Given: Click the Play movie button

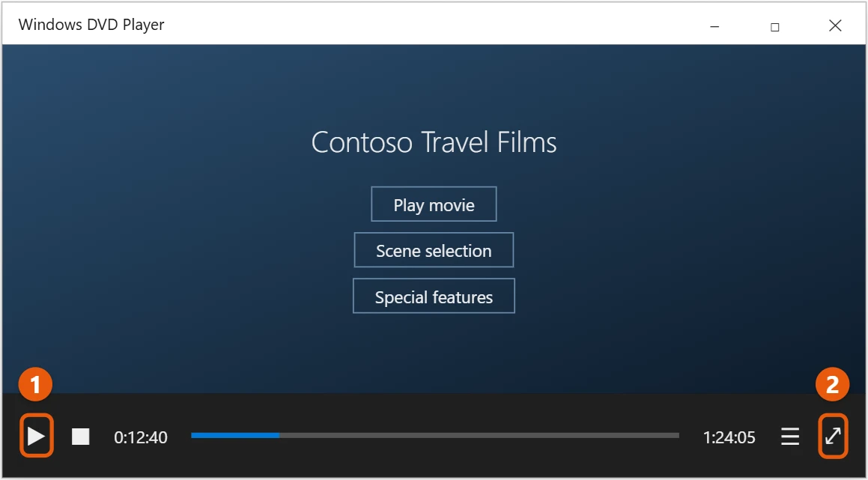Looking at the screenshot, I should pyautogui.click(x=434, y=204).
